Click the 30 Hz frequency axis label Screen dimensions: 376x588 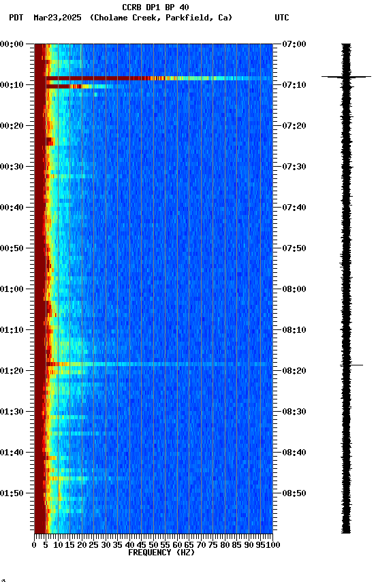coord(106,546)
